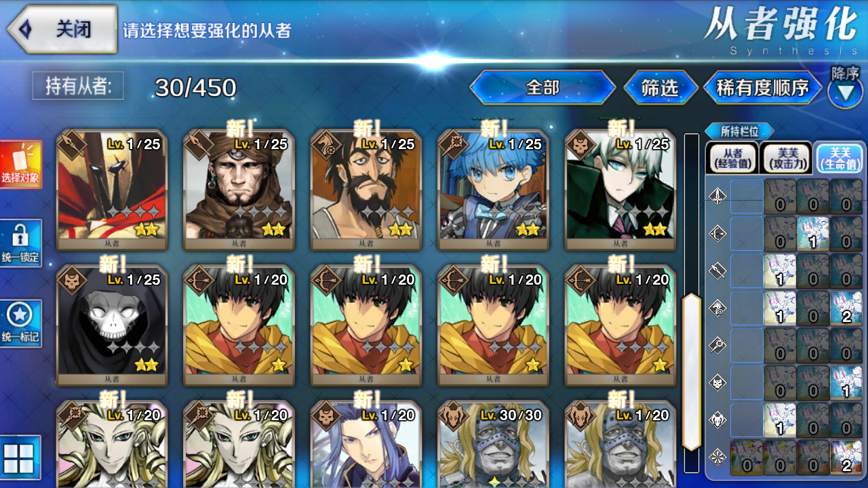
Task: Select the Archer class row icon
Action: click(717, 235)
